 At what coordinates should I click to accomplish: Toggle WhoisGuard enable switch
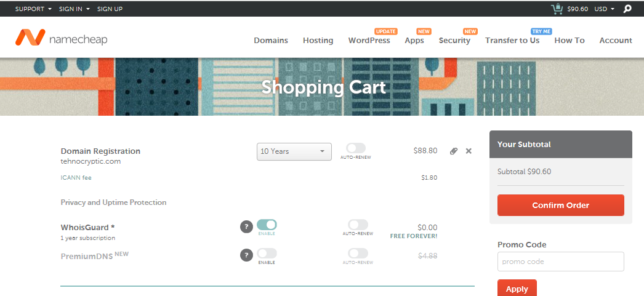[x=267, y=225]
